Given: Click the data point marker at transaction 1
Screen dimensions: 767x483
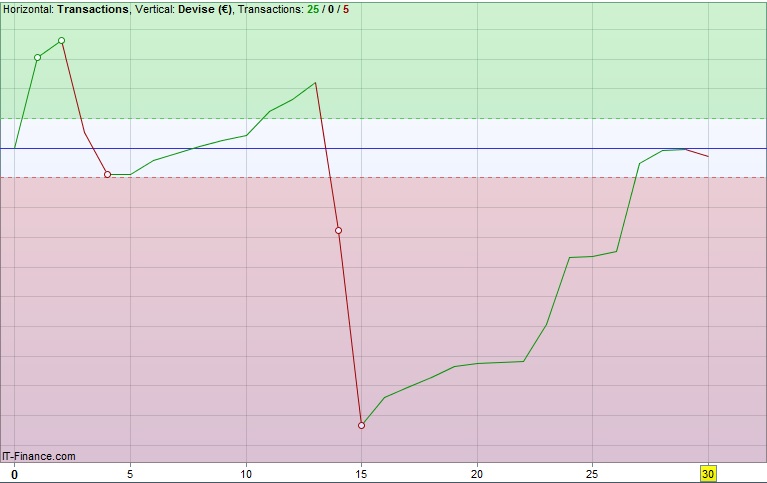Looking at the screenshot, I should tap(38, 58).
